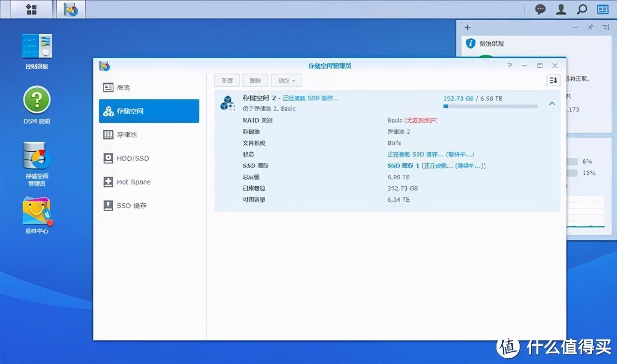Switch to the Storage Pool tab
This screenshot has height=364, width=617.
[149, 135]
